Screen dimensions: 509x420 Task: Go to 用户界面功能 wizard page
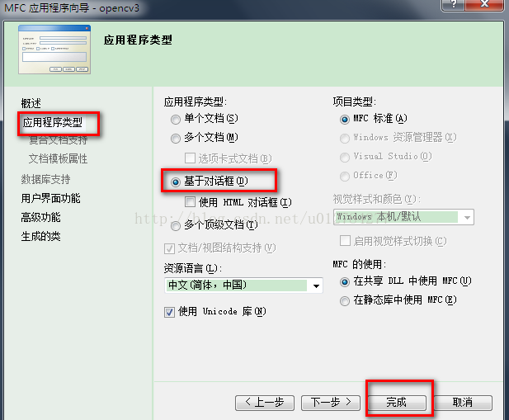pos(50,198)
